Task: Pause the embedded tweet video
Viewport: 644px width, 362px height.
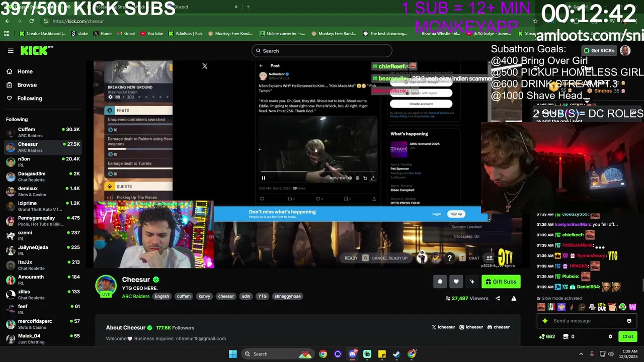Action: [263, 178]
